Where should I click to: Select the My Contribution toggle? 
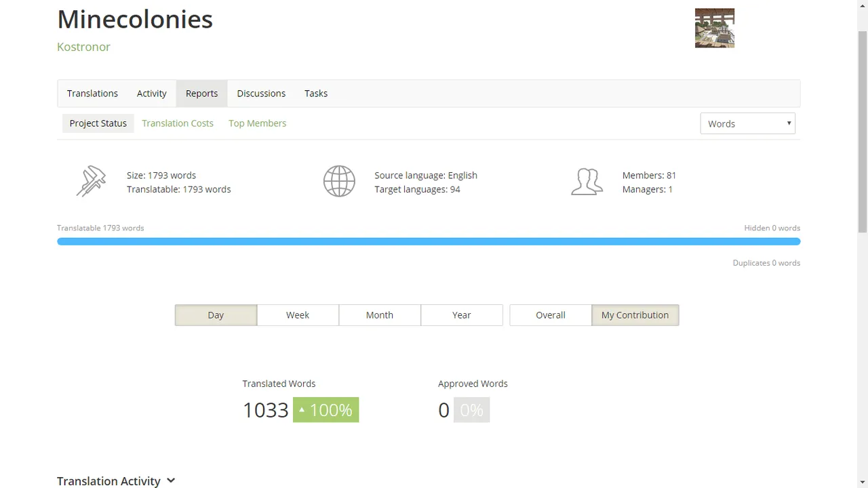tap(635, 315)
